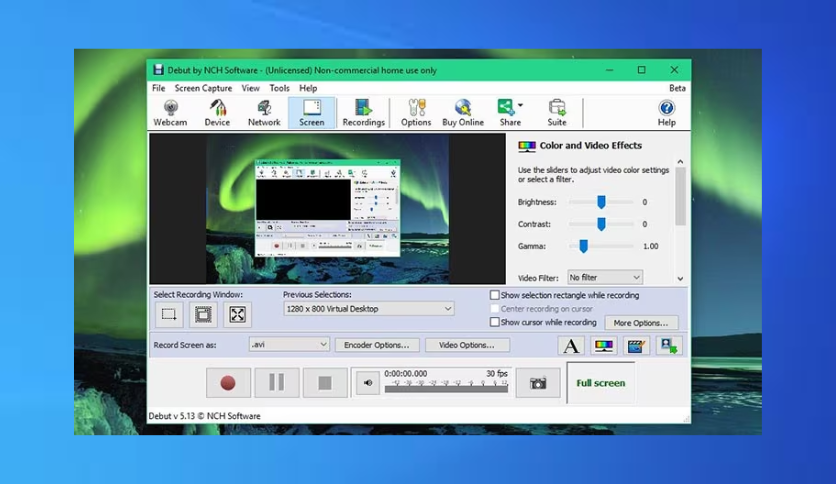The width and height of the screenshot is (836, 484).
Task: Open the color effects tool
Action: pos(604,346)
